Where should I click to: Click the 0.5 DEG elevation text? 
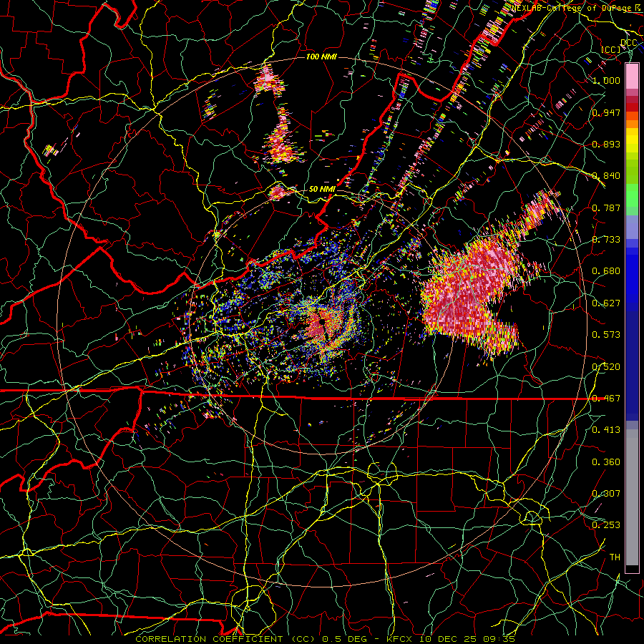coord(344,639)
